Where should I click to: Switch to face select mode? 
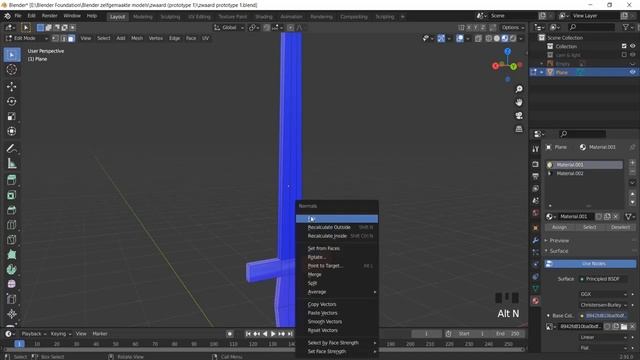(71, 38)
